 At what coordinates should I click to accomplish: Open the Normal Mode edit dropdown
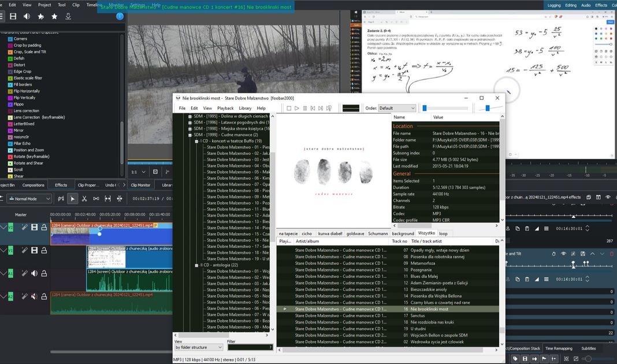pos(29,199)
